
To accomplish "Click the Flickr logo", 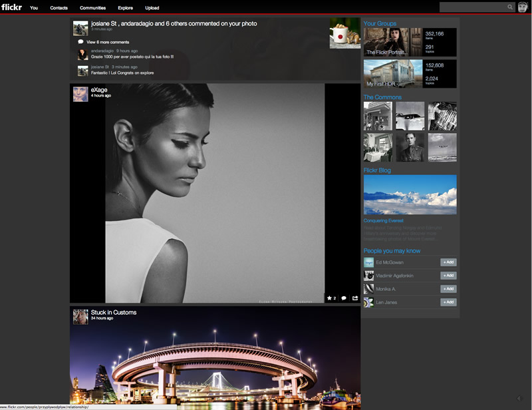I will [11, 7].
